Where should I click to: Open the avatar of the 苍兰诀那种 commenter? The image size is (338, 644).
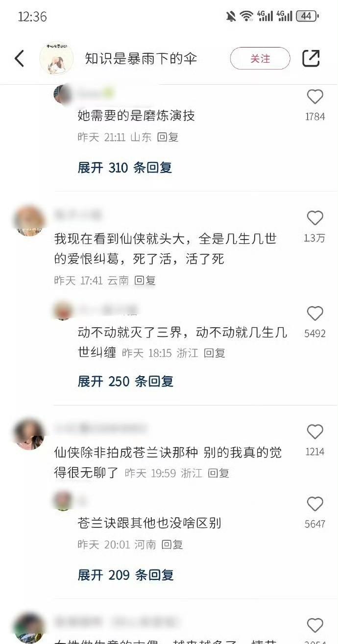29,434
